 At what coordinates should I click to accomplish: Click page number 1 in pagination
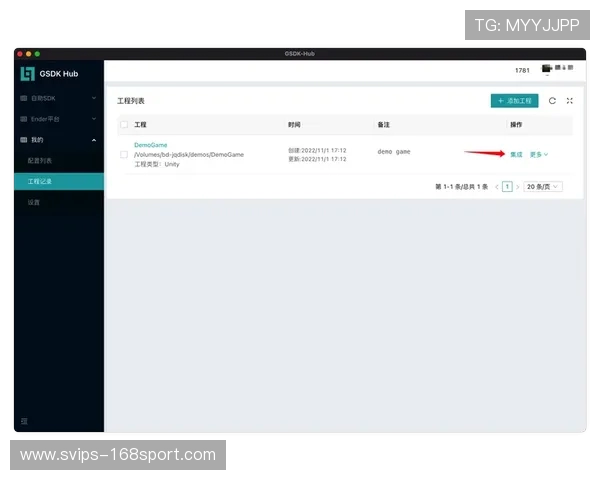pos(507,186)
